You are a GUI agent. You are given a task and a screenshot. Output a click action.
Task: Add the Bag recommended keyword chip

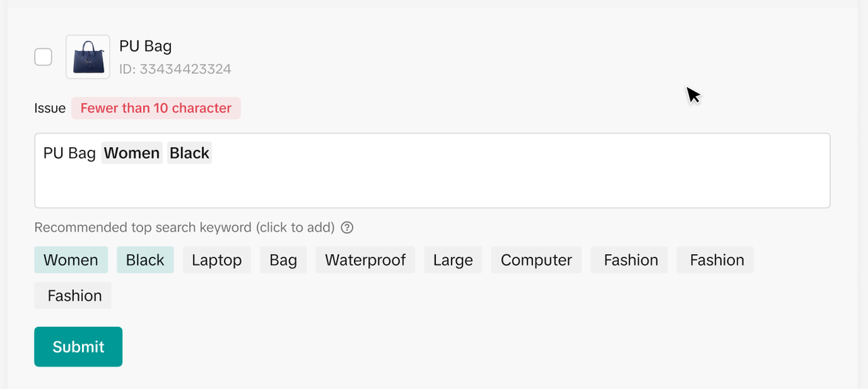[283, 260]
